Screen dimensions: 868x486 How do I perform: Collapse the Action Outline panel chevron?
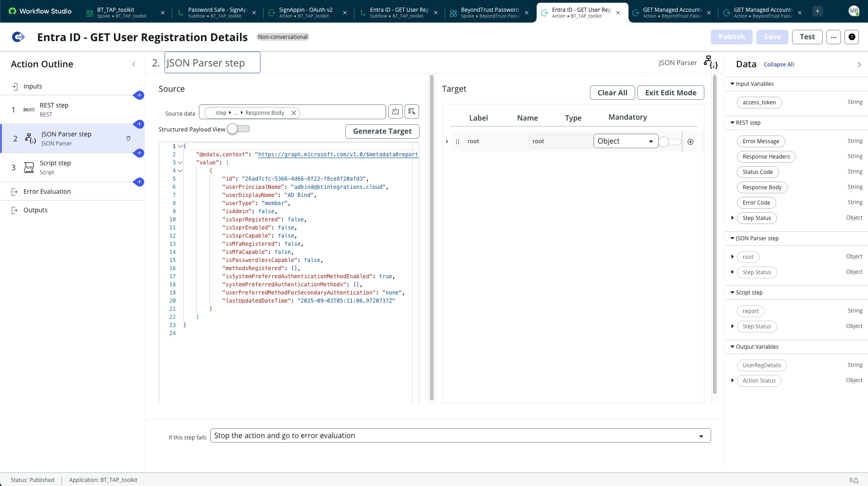tap(134, 64)
